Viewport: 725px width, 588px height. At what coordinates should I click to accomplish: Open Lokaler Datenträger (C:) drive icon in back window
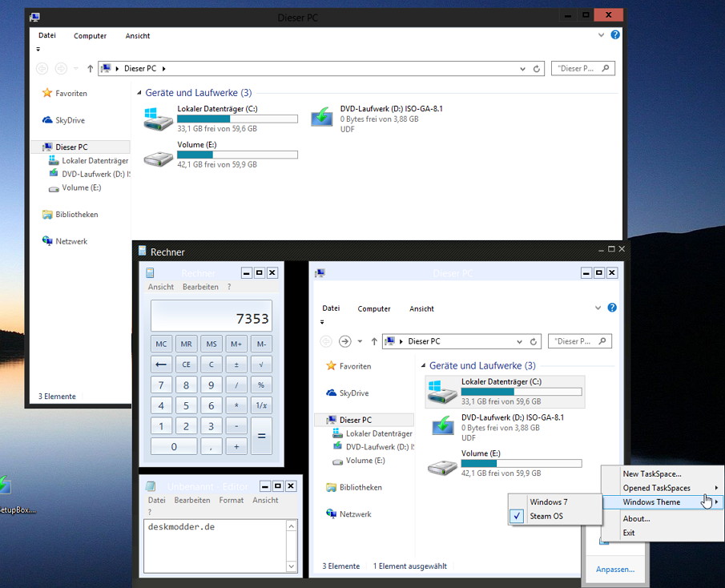click(158, 119)
